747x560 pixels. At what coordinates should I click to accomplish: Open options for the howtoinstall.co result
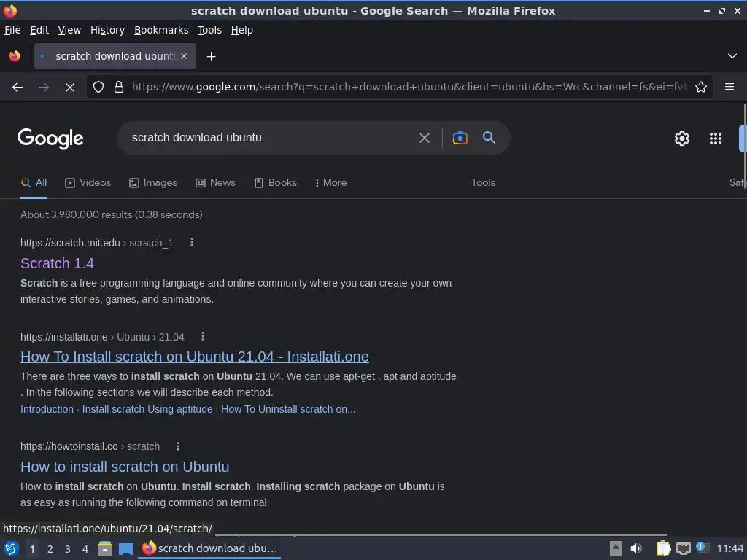click(x=178, y=446)
